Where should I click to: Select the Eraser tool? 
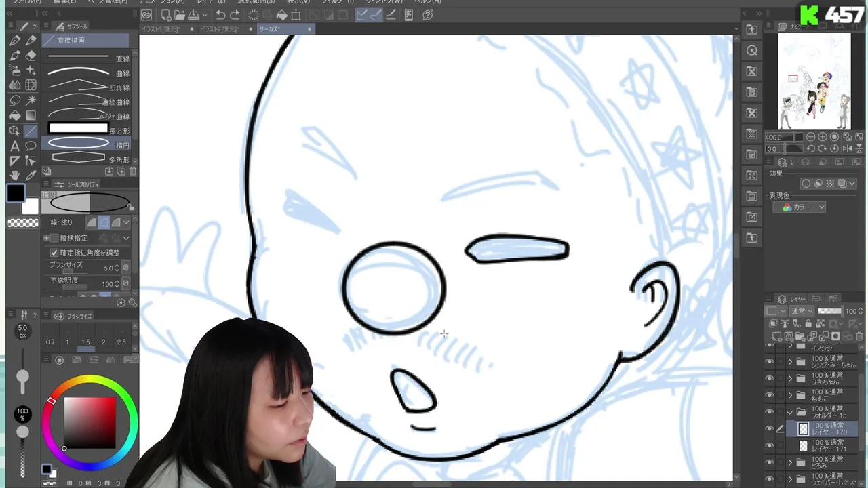[31, 56]
